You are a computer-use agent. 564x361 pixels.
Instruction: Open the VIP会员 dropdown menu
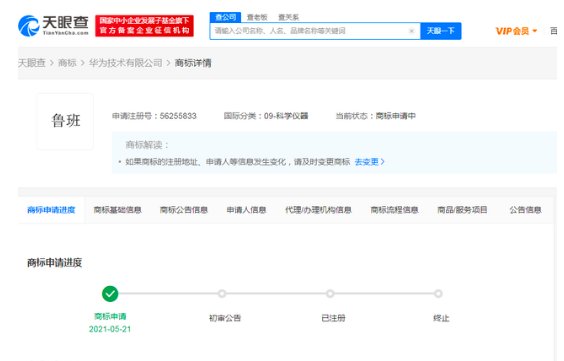(x=516, y=31)
